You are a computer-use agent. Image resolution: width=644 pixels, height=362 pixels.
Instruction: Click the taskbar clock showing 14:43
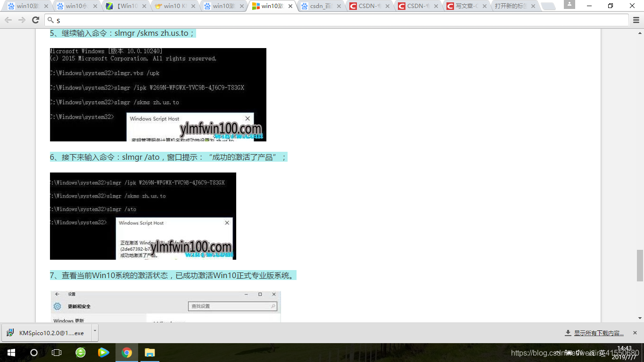point(624,348)
